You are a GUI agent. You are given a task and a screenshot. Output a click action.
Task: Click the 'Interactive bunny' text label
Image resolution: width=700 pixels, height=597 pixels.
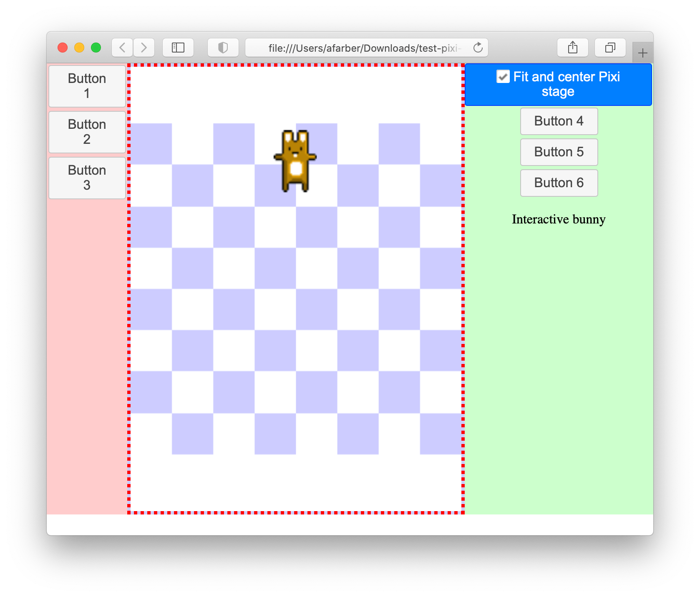click(x=559, y=219)
